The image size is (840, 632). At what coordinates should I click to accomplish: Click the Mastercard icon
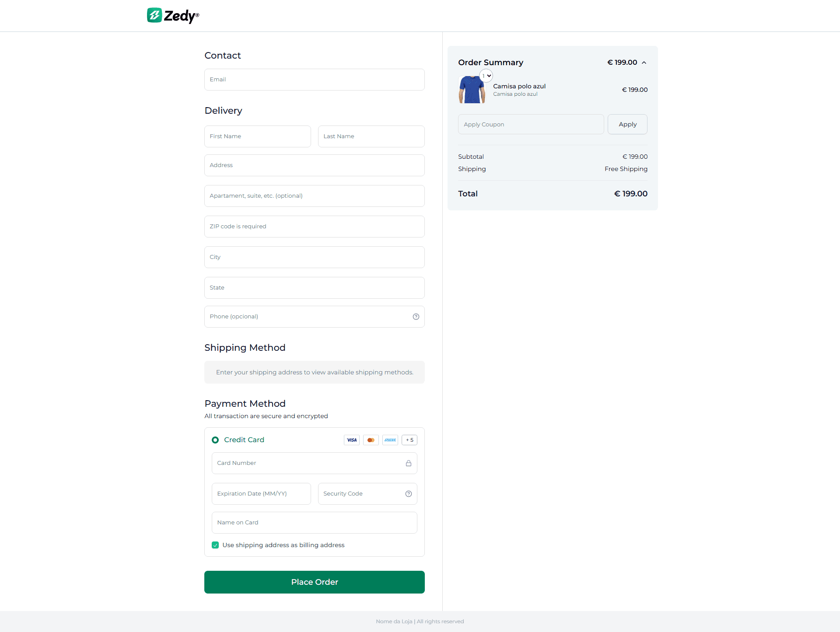point(371,440)
